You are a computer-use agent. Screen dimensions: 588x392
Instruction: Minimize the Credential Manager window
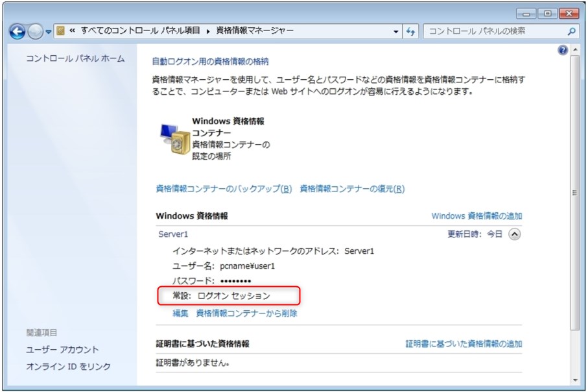[526, 14]
